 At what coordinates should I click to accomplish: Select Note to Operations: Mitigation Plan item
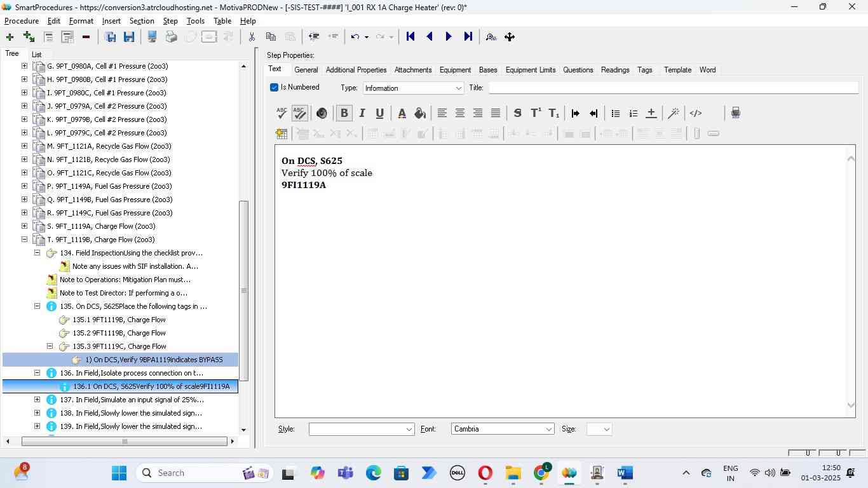[x=125, y=280]
